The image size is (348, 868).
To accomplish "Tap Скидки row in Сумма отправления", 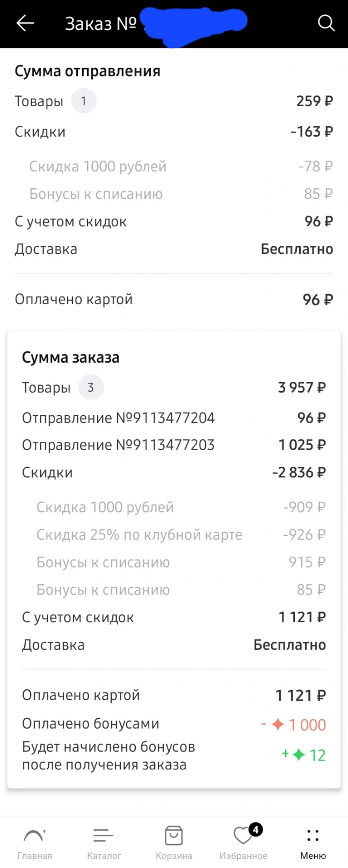I will pos(173,131).
